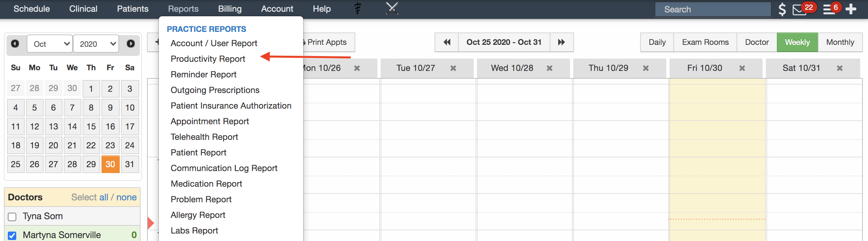Select the Weekly view tab
Screen dimensions: 868x241
pos(797,42)
